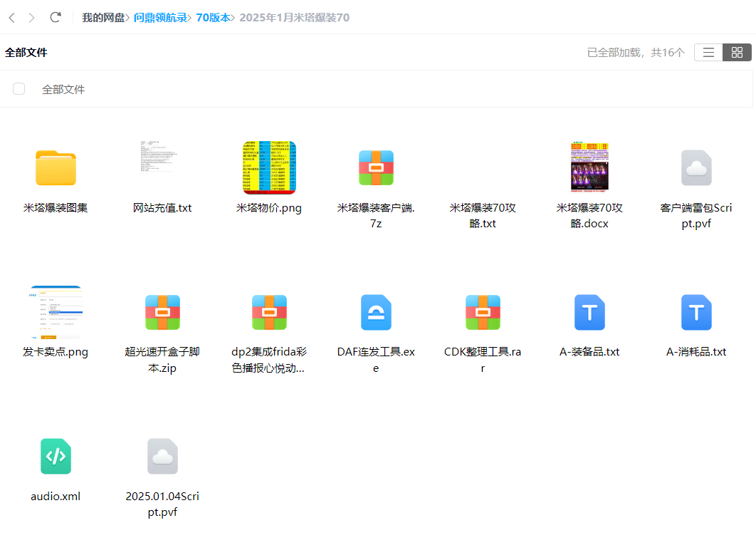Open the 米塔爆装客户端.7z archive file
Viewport: 756px width, 555px height.
(376, 167)
